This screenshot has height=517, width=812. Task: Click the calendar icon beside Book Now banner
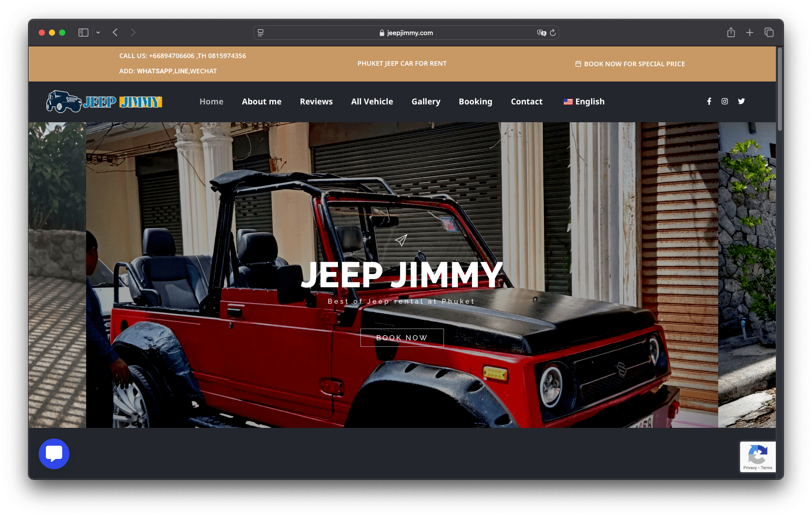tap(578, 64)
